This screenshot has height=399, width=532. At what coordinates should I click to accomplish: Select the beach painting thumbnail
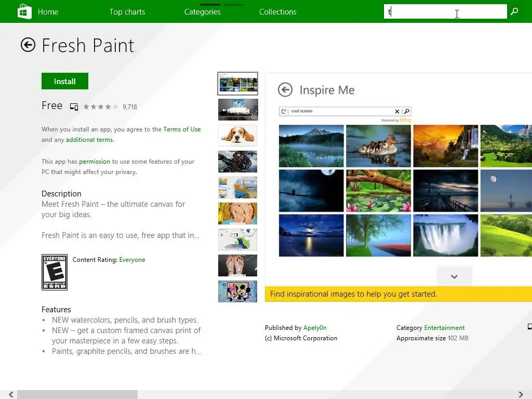(x=237, y=187)
